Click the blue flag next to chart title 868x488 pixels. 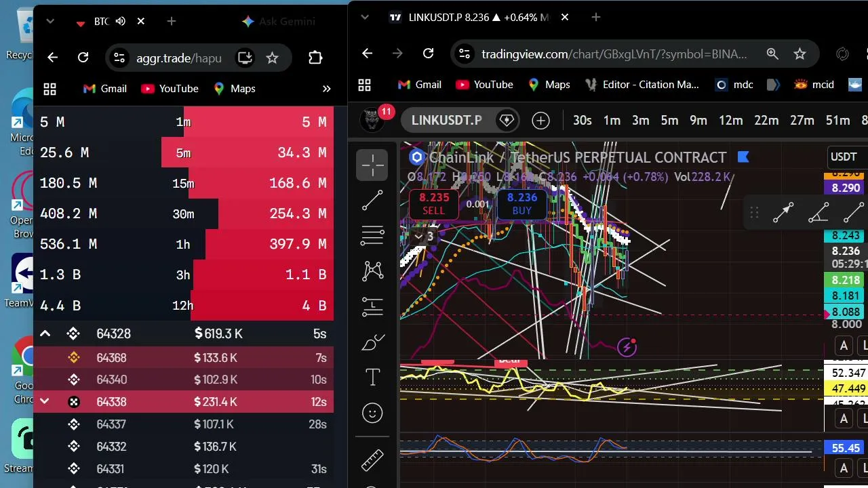(x=743, y=157)
